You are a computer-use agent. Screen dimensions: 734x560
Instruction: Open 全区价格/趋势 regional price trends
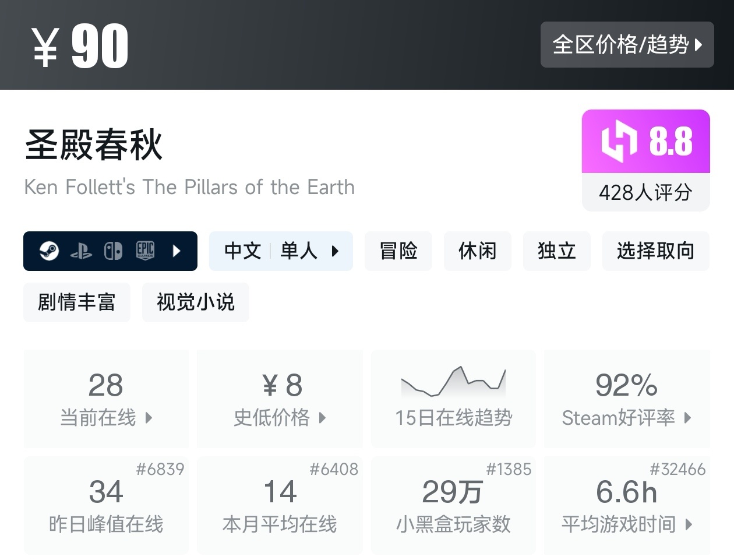pyautogui.click(x=627, y=45)
